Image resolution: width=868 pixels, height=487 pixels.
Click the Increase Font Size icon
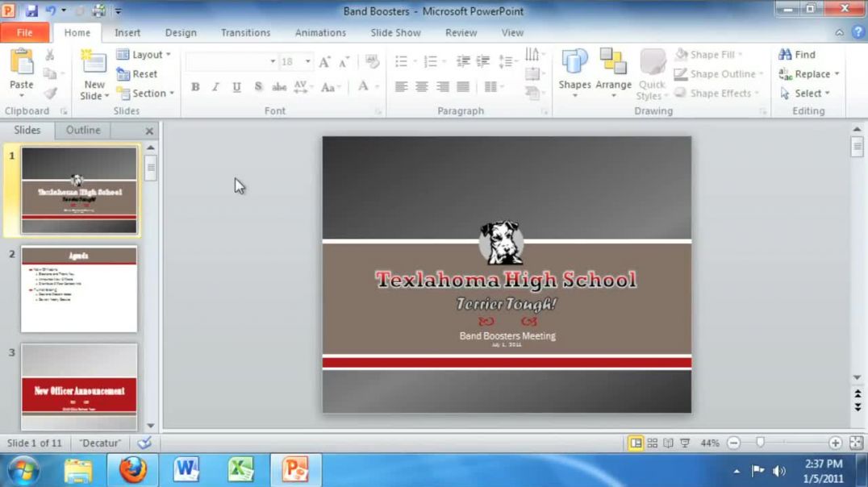324,61
